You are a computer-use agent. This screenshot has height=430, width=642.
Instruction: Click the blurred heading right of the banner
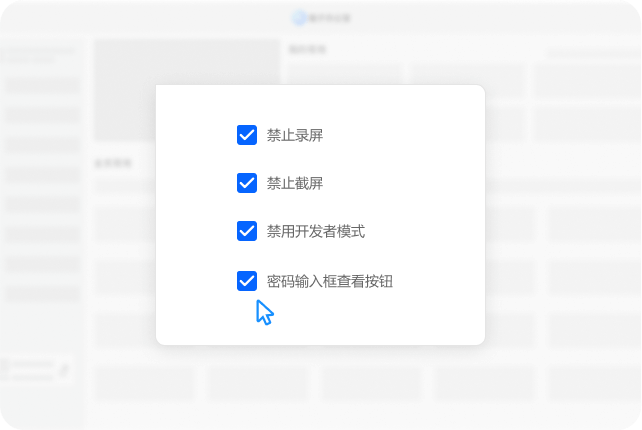(x=307, y=50)
